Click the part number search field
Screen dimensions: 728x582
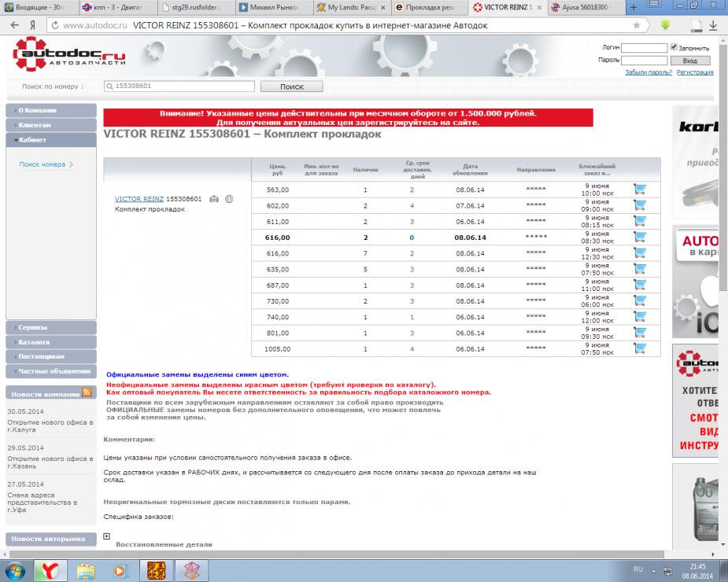179,86
